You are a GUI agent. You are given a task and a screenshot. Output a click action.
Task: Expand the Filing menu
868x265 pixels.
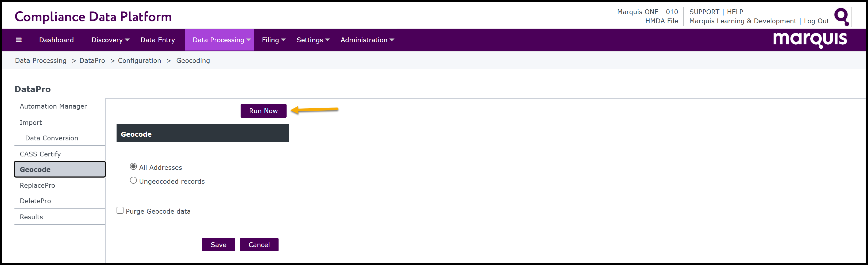(273, 40)
